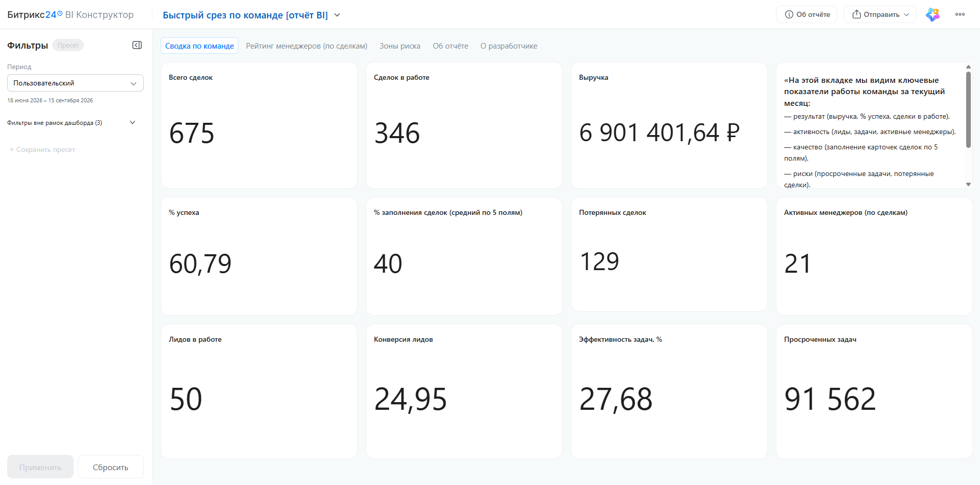Click the Лидов в работе value 50
This screenshot has width=980, height=485.
tap(186, 399)
